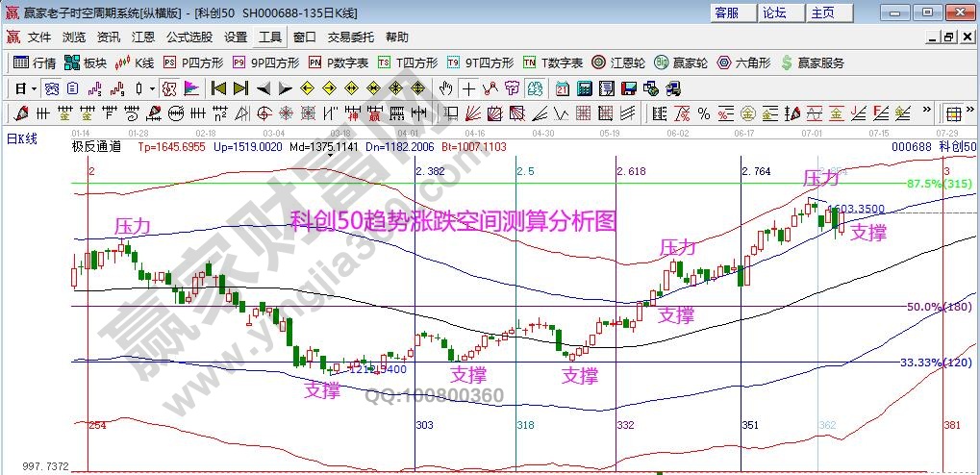Open the calculator tool icon
The image size is (980, 475).
(583, 88)
